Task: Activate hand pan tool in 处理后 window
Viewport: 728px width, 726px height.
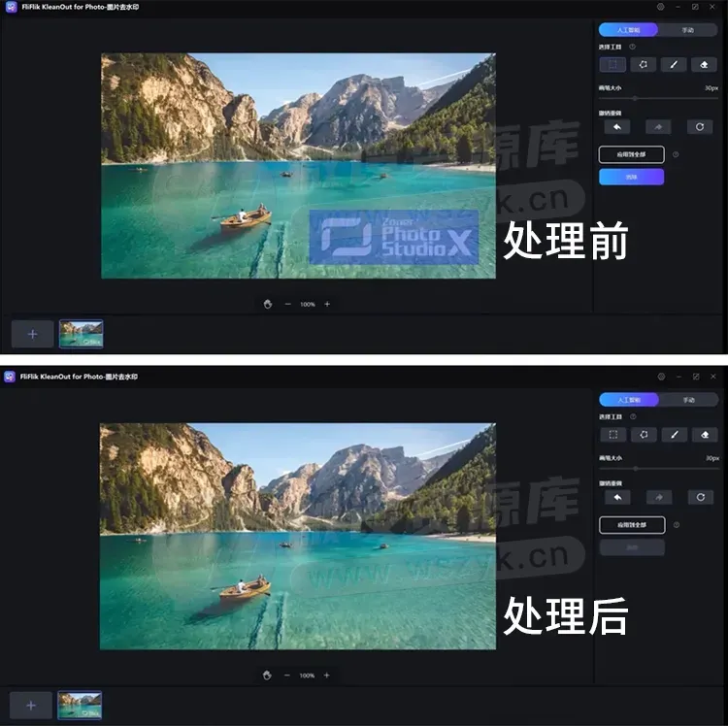Action: (x=267, y=675)
